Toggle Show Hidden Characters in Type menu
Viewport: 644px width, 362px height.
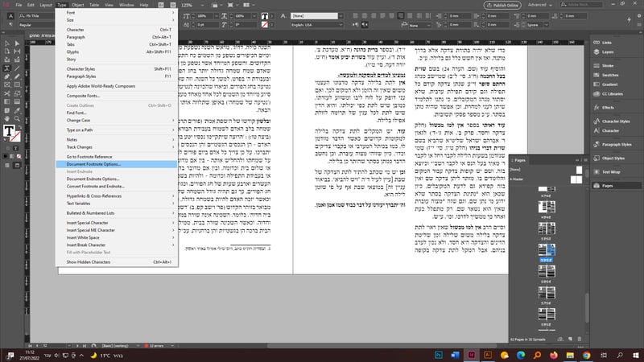pos(88,261)
